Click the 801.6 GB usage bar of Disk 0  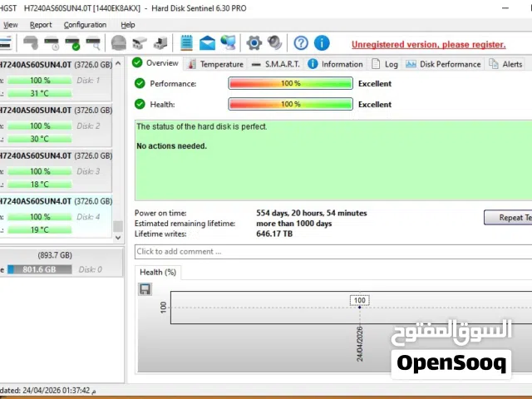tap(40, 269)
